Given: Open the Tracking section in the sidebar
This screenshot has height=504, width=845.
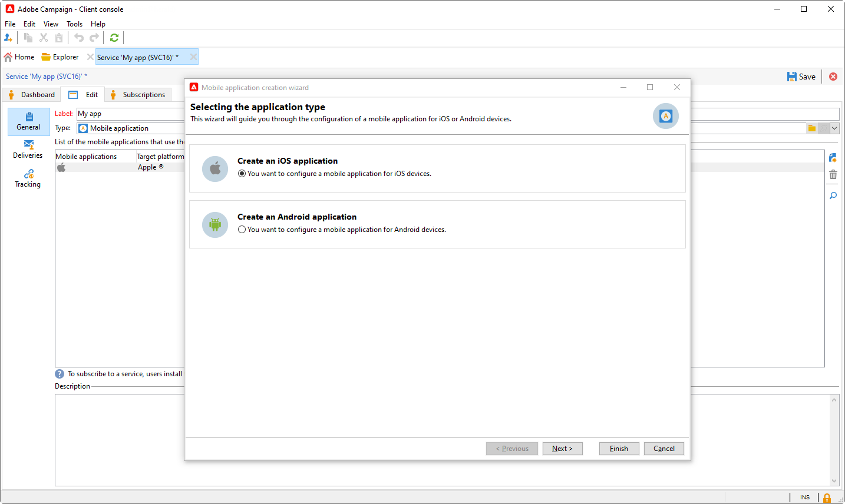Looking at the screenshot, I should (x=28, y=178).
